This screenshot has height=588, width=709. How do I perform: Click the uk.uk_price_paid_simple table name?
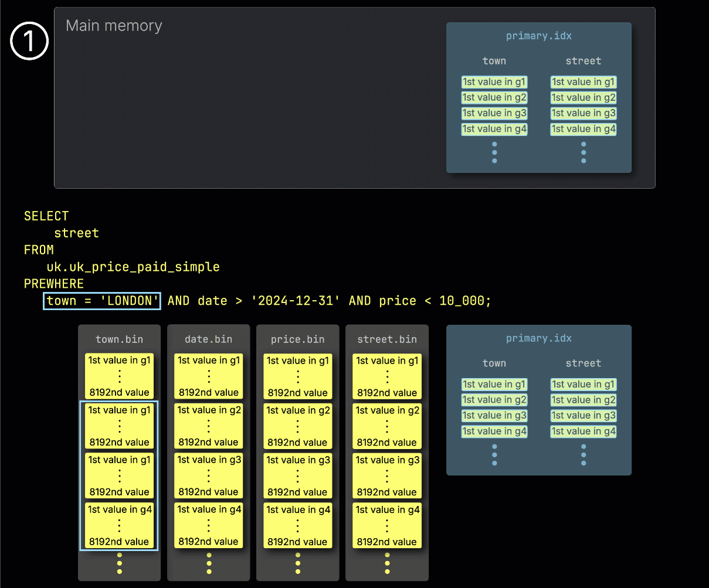coord(133,267)
